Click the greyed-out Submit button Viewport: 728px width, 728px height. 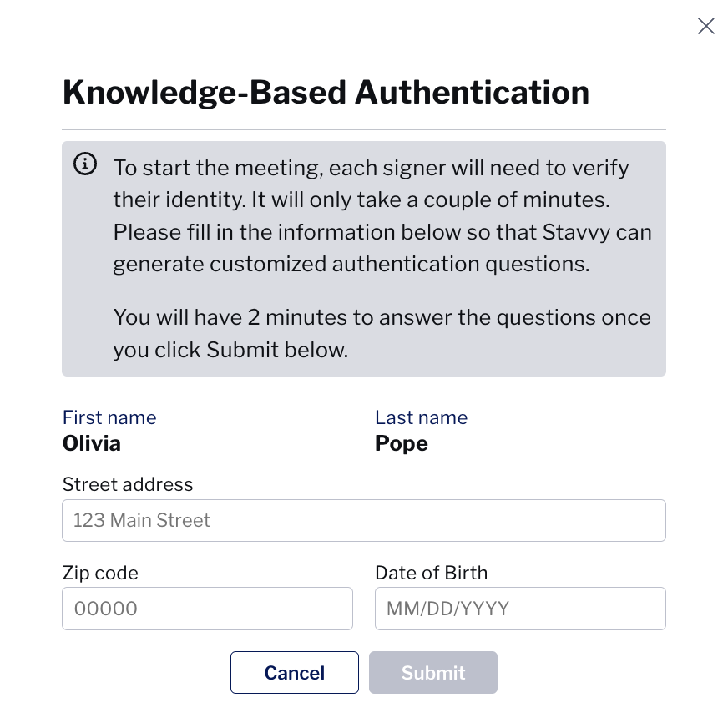tap(433, 672)
